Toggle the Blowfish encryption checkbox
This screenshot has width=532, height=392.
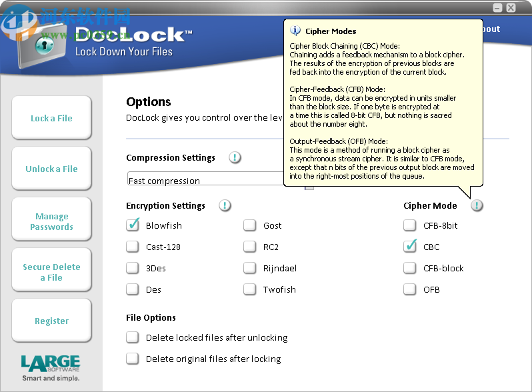[132, 225]
